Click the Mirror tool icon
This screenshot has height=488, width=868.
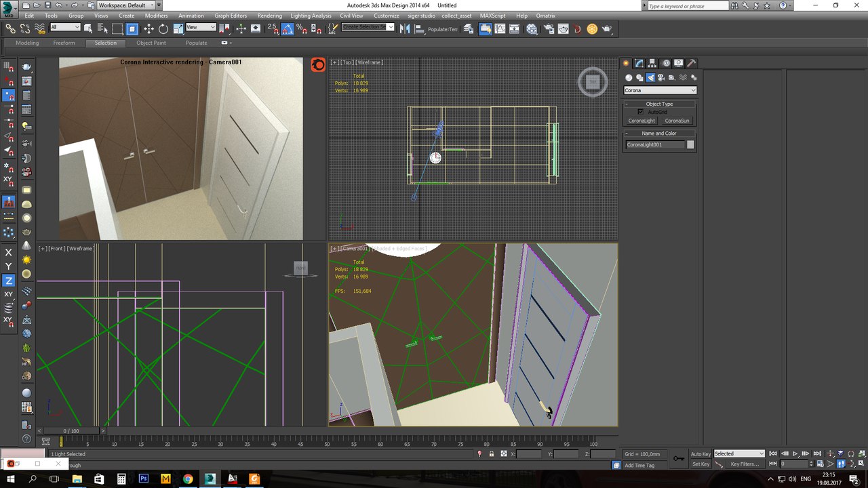click(405, 28)
